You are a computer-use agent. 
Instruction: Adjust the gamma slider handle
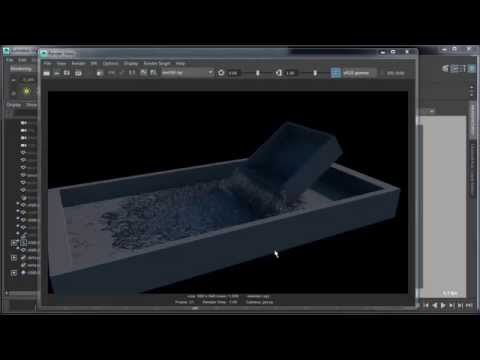point(315,73)
